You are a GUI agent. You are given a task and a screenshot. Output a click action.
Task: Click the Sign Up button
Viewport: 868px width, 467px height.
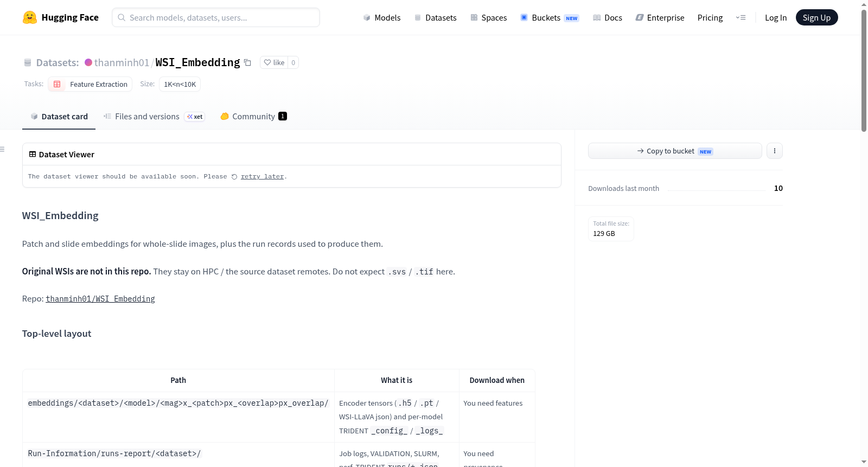point(816,17)
